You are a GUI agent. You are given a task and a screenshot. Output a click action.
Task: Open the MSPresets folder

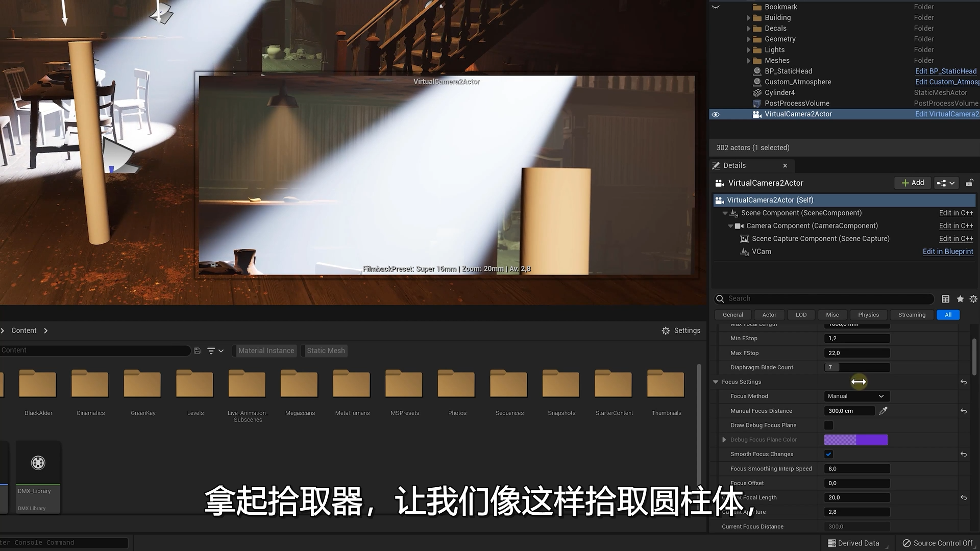tap(405, 392)
